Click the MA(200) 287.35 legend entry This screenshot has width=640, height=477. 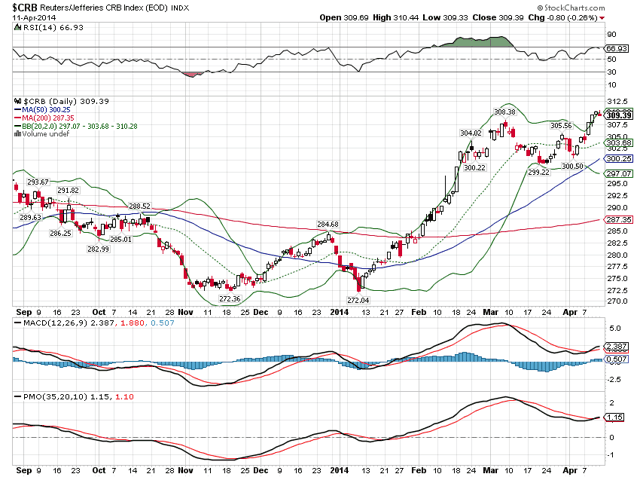[x=48, y=118]
